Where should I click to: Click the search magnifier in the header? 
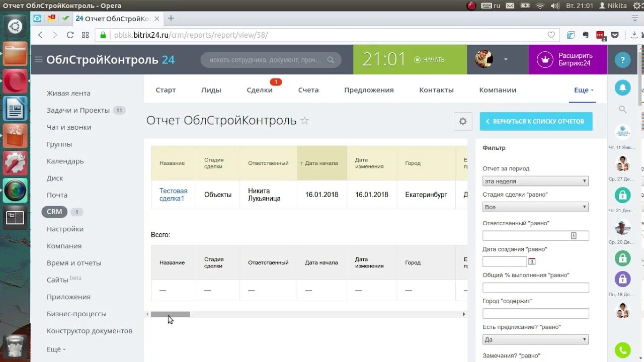click(331, 60)
